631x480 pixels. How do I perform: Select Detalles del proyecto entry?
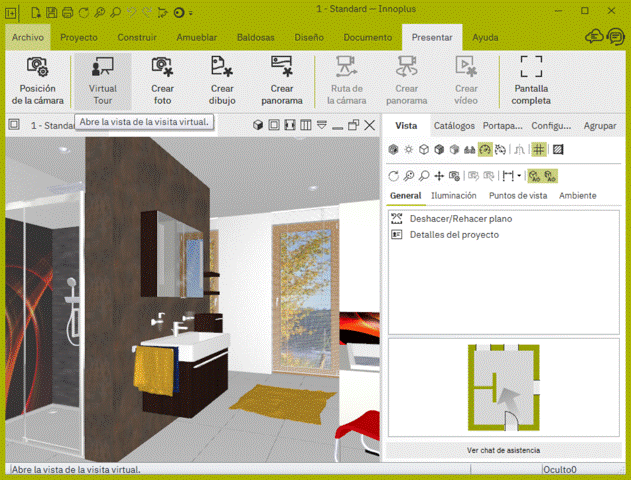[x=454, y=235]
